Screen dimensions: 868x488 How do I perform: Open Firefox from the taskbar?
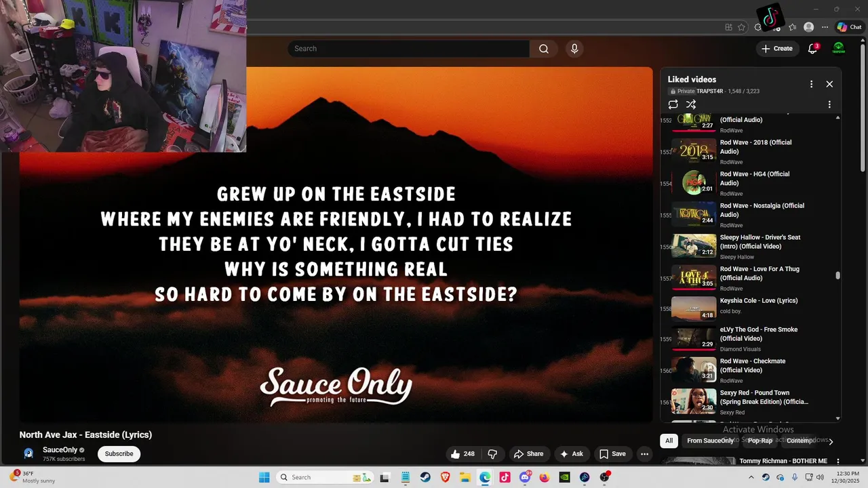point(545,477)
